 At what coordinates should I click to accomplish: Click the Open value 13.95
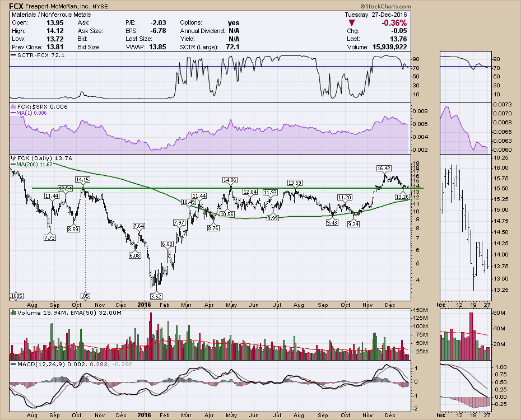tap(55, 22)
